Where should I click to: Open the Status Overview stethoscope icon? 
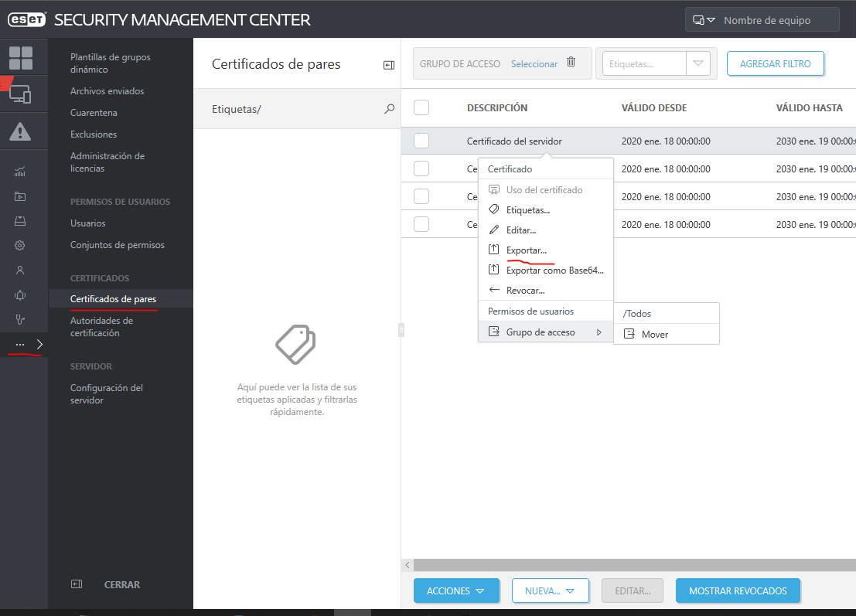[20, 320]
